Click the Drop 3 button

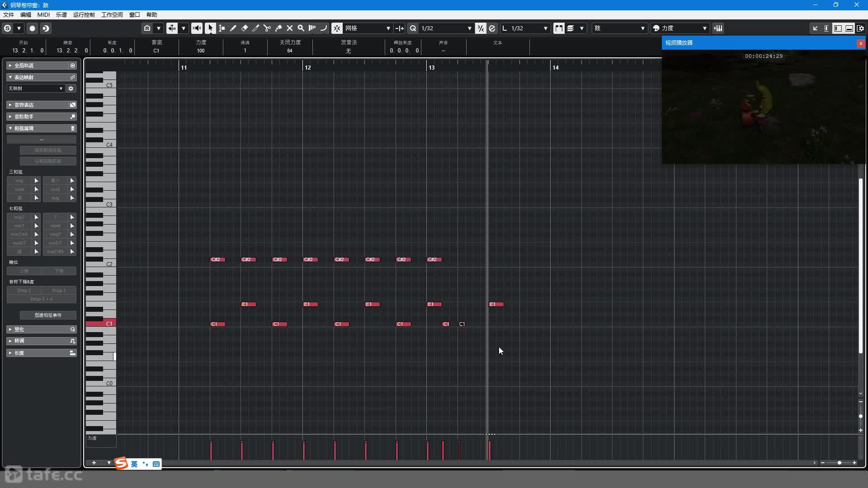[x=59, y=291]
